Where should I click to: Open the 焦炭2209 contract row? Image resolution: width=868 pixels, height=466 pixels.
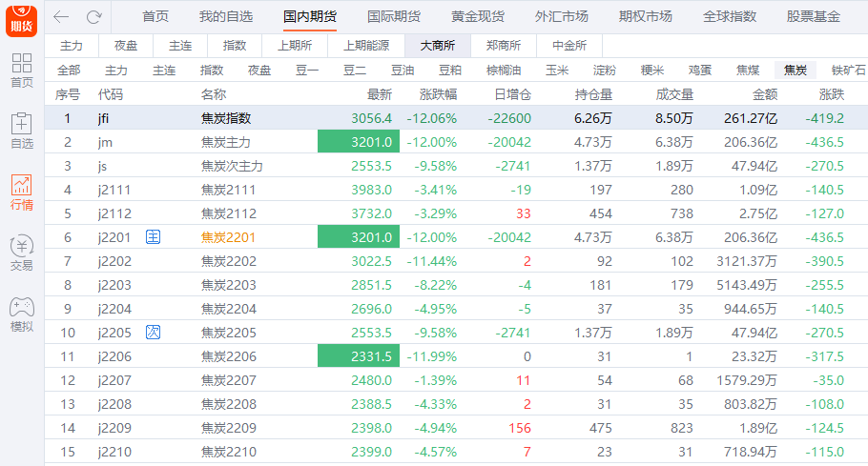coord(229,428)
